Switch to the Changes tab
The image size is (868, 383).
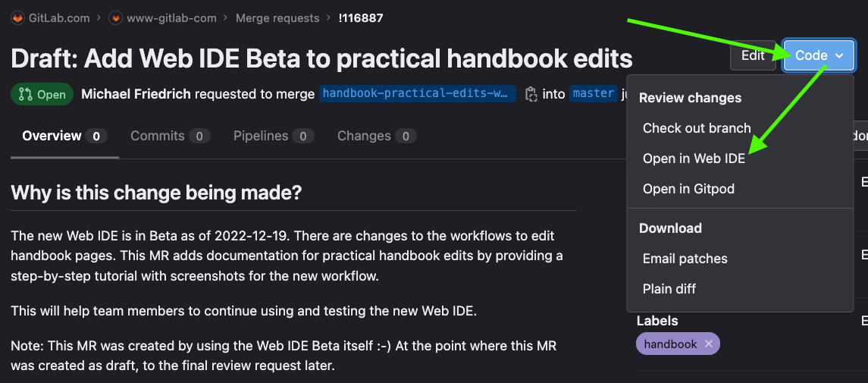point(377,136)
